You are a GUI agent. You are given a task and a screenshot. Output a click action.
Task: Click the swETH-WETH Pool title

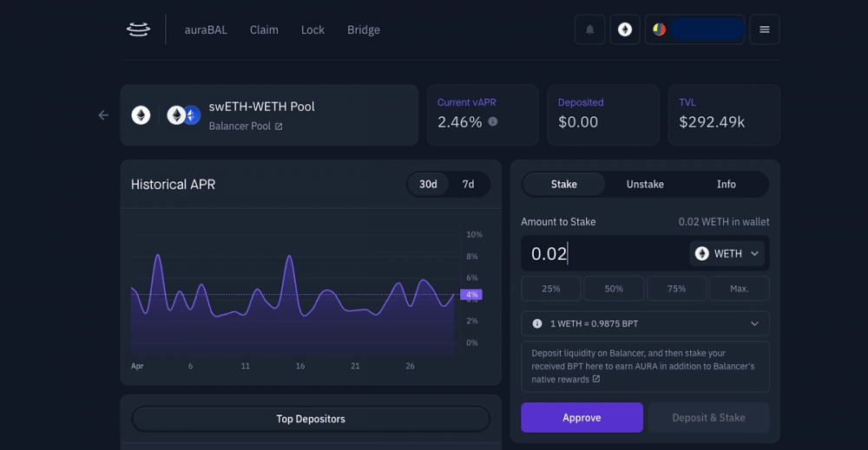tap(262, 107)
